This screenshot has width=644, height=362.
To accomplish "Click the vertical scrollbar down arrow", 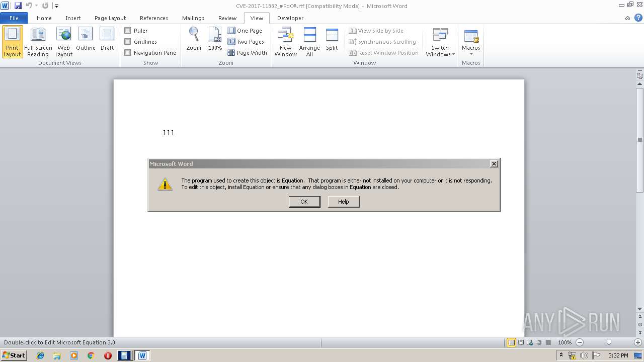I will coord(640,309).
